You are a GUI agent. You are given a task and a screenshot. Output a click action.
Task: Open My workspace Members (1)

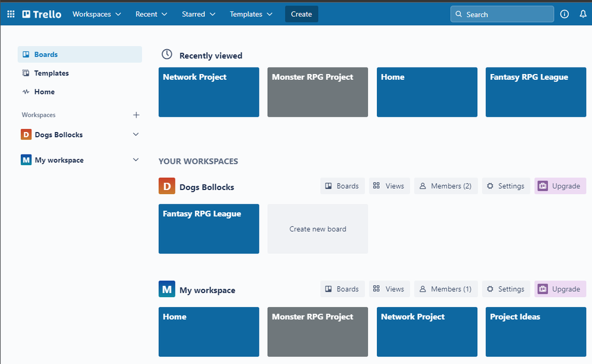pyautogui.click(x=446, y=289)
